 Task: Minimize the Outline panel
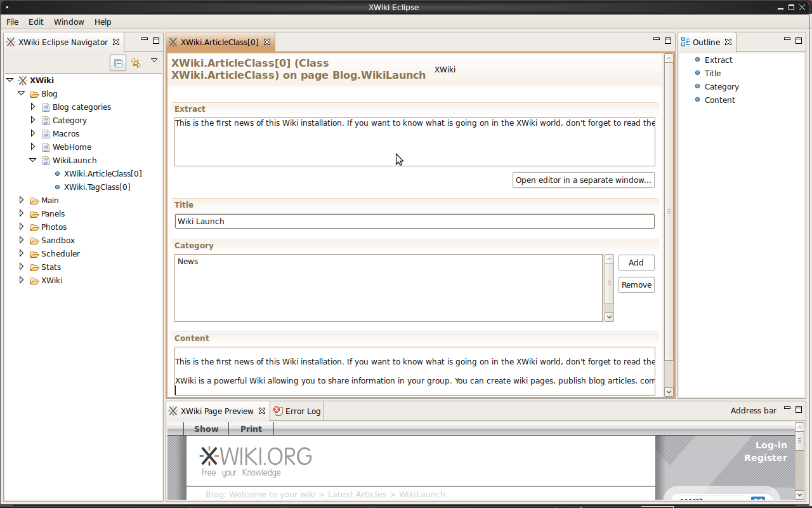point(787,40)
